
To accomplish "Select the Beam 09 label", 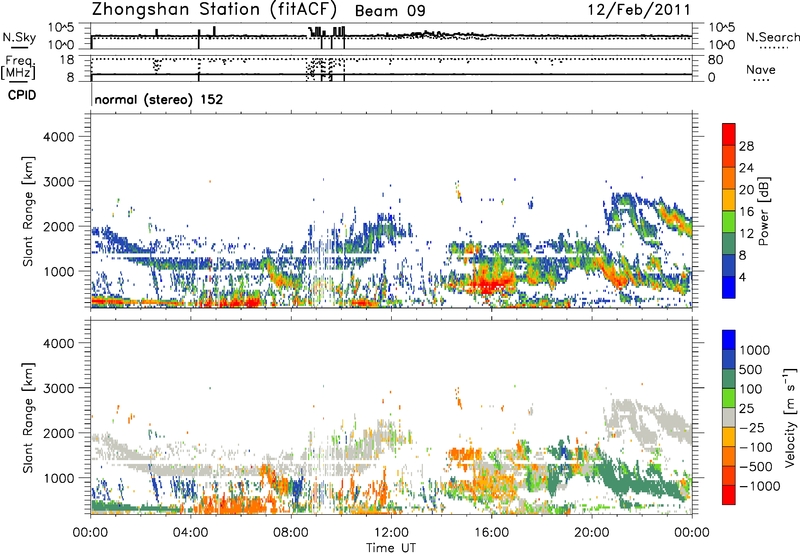I will (x=390, y=11).
